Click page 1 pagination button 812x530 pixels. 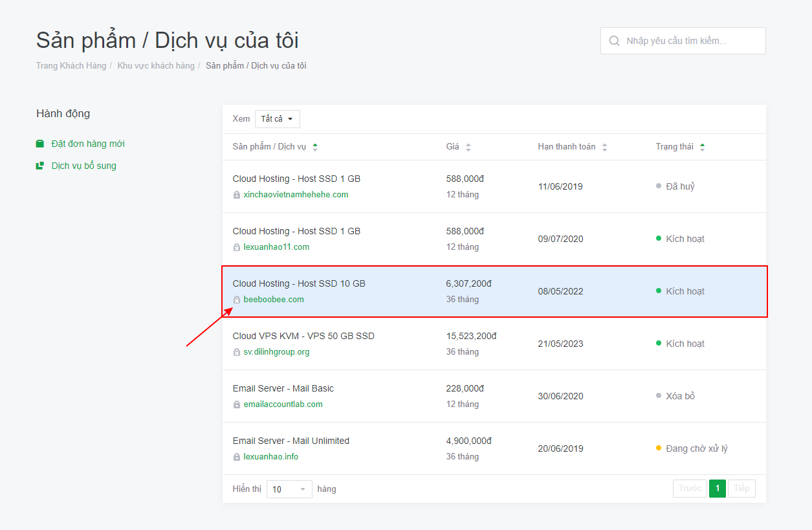pos(718,489)
